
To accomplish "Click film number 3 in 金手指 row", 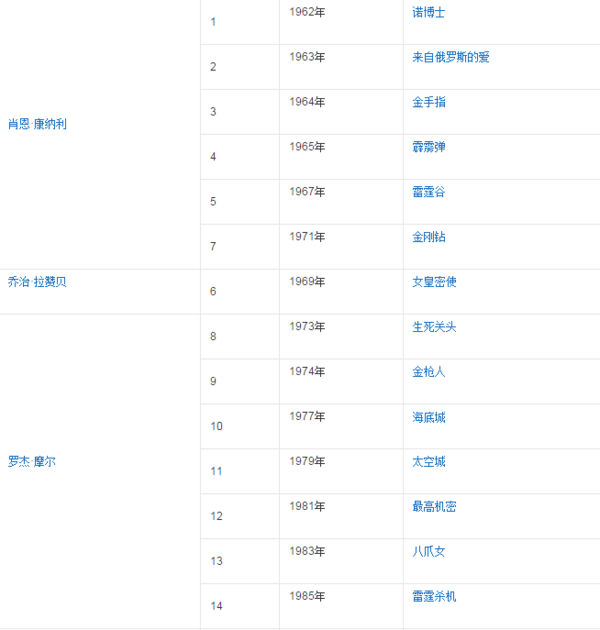I will [x=213, y=112].
